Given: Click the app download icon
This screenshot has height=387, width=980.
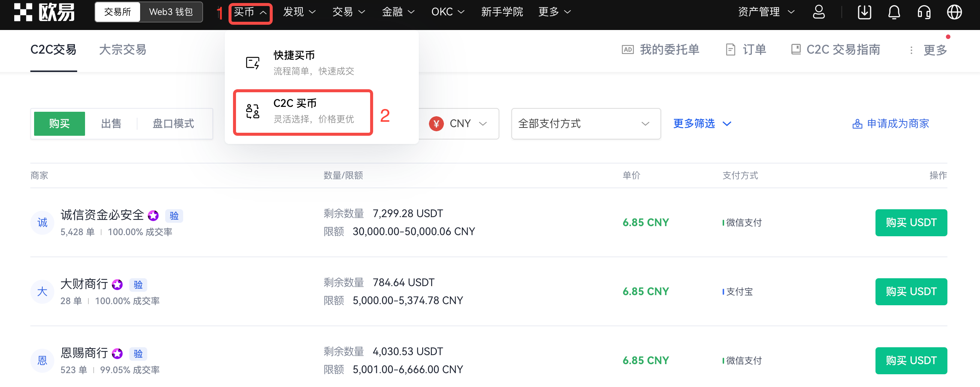Looking at the screenshot, I should pos(864,12).
